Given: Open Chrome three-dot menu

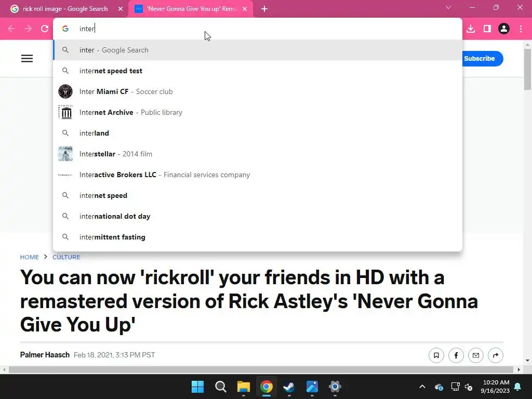Looking at the screenshot, I should click(x=521, y=29).
